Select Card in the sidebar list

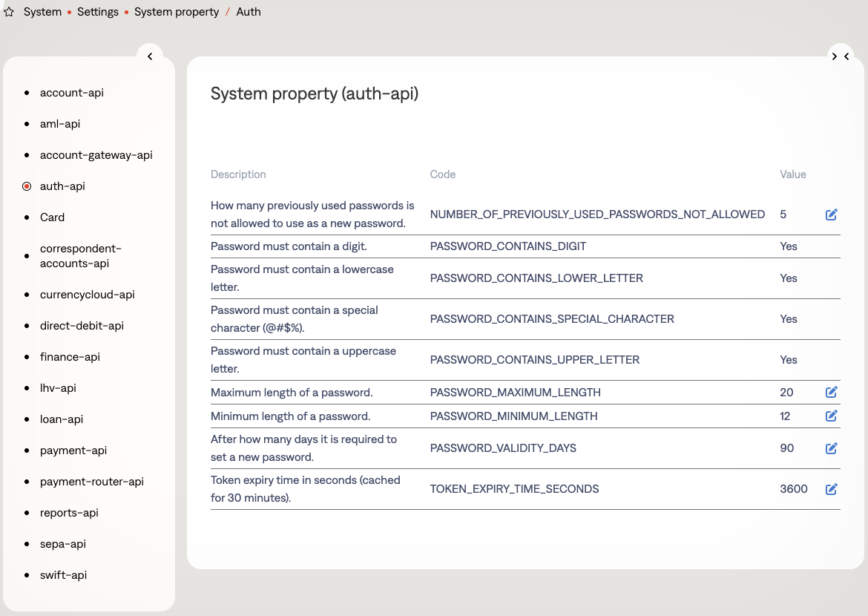(52, 217)
